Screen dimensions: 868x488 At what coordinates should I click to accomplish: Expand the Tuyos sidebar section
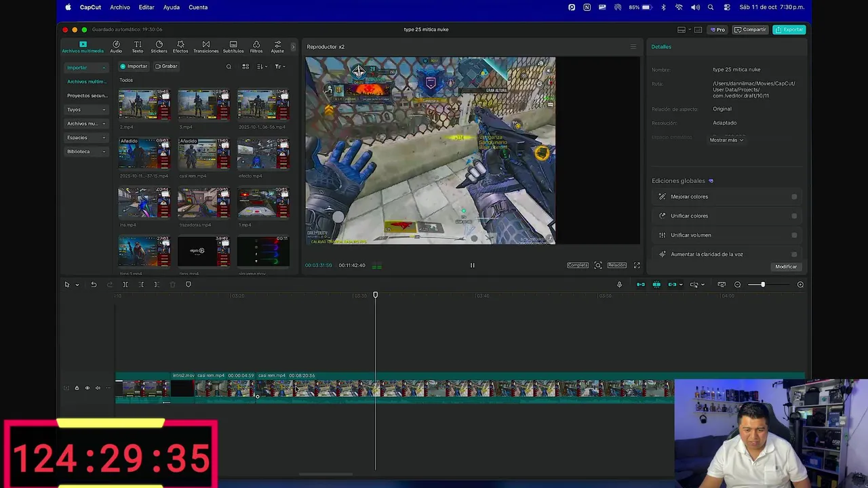coord(87,110)
